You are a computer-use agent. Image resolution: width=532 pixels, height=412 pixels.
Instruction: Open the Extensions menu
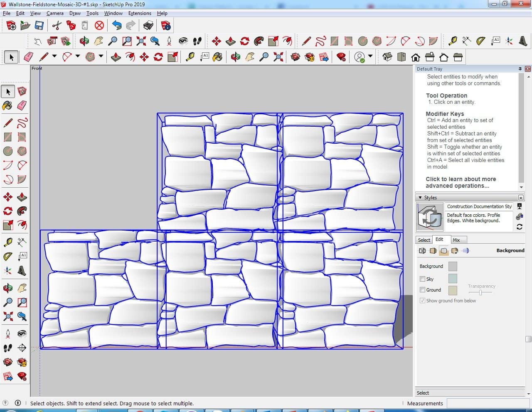click(x=140, y=13)
